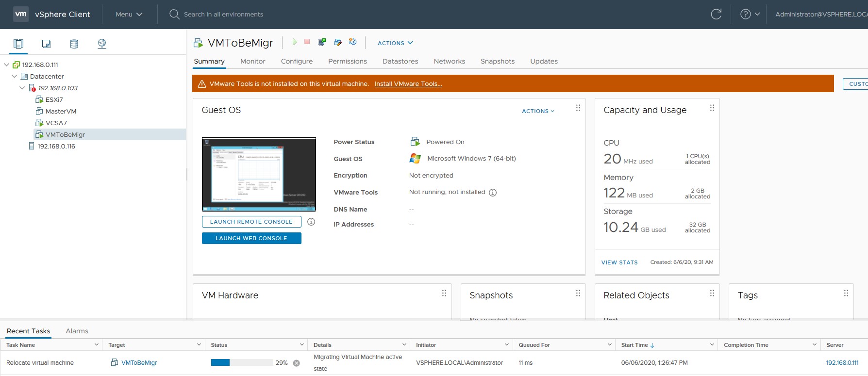868x376 pixels.
Task: Click the VIEW STATS link
Action: click(619, 262)
